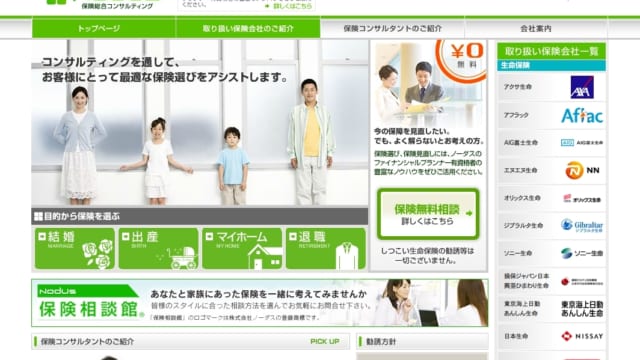This screenshot has height=360, width=640.
Task: Click the 目的から保険を選ぶ heading bar
Action: point(200,216)
